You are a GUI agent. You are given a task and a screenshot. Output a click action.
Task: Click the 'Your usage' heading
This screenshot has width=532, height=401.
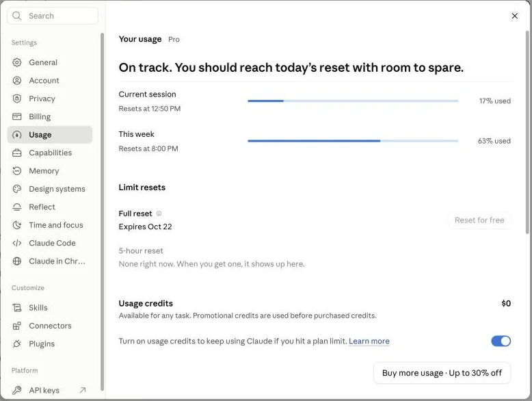pyautogui.click(x=140, y=39)
